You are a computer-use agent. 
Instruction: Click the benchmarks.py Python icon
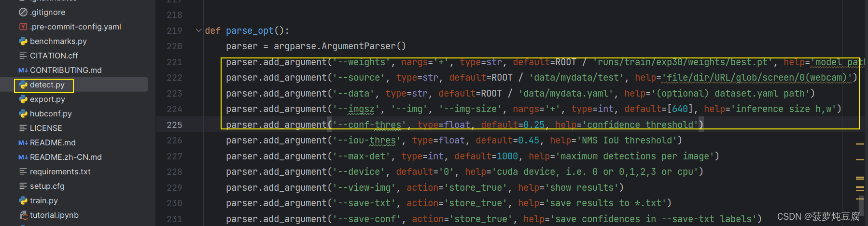click(23, 41)
